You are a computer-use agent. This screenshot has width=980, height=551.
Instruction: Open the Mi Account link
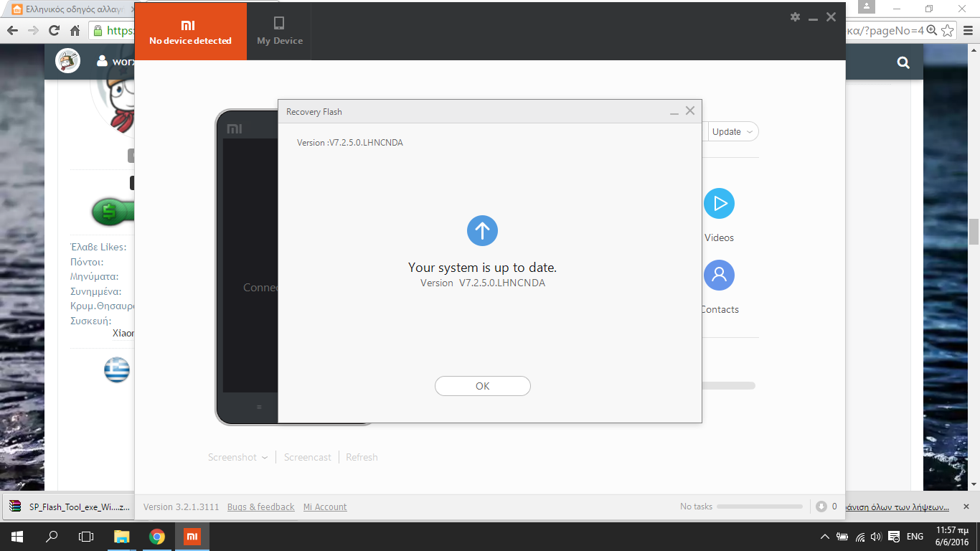tap(325, 507)
